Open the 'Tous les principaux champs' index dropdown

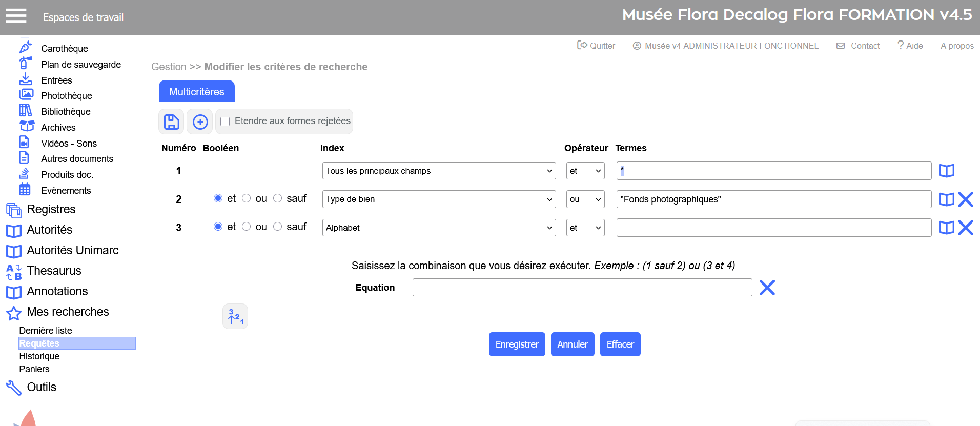[438, 171]
